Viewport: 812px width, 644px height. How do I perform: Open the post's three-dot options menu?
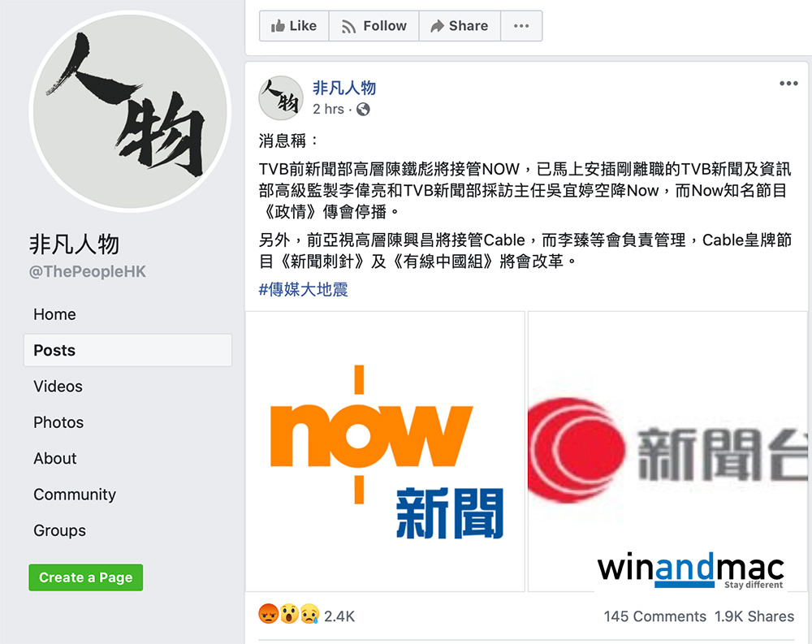[x=788, y=84]
